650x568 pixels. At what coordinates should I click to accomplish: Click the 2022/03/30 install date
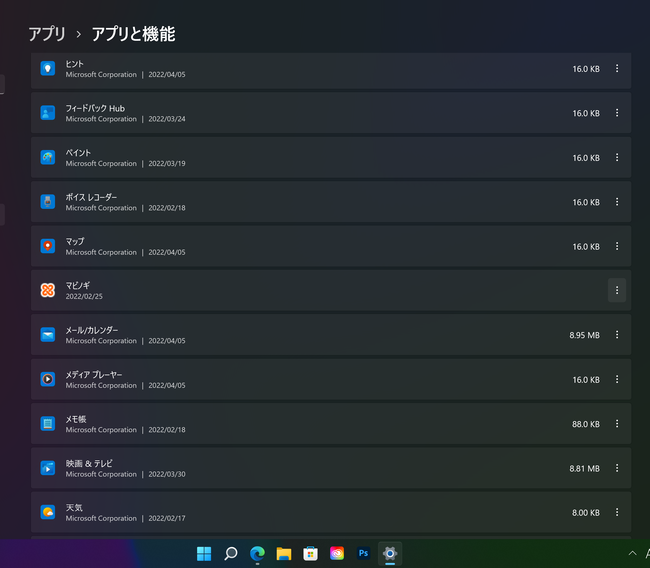point(167,474)
